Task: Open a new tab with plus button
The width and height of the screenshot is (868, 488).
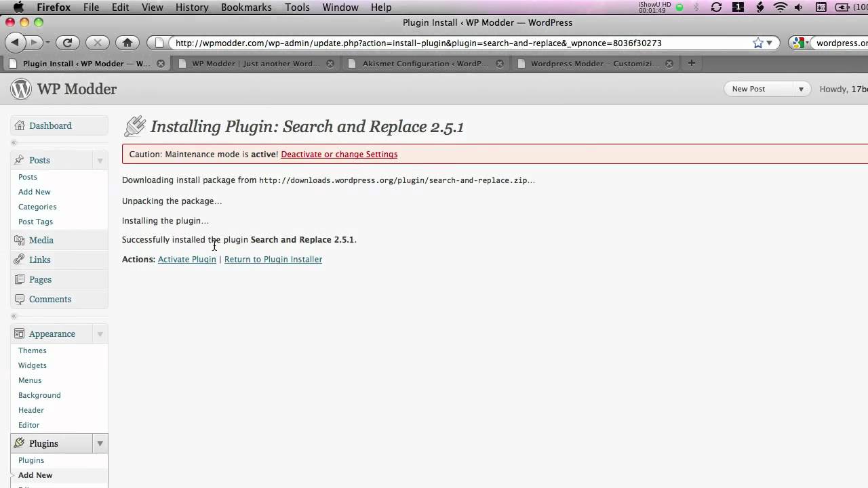Action: click(x=691, y=63)
